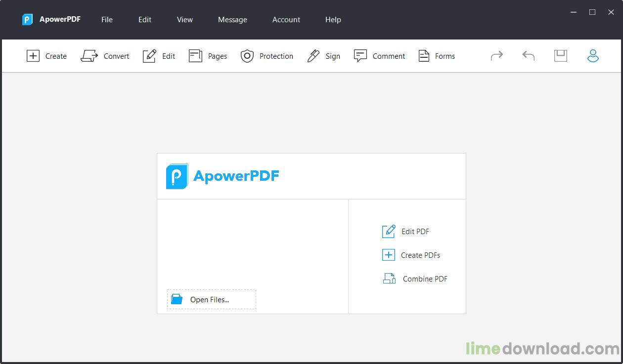Open the File menu
623x364 pixels.
point(107,20)
